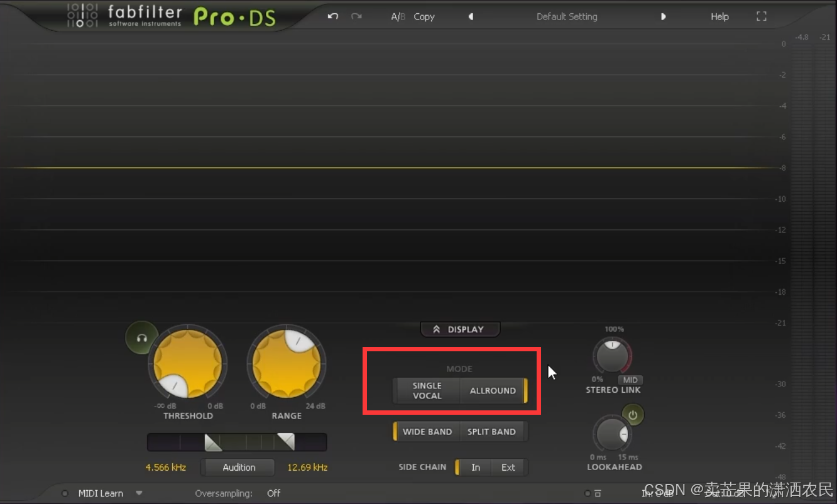Click the undo arrow icon
Viewport: 837px width, 504px height.
click(333, 16)
